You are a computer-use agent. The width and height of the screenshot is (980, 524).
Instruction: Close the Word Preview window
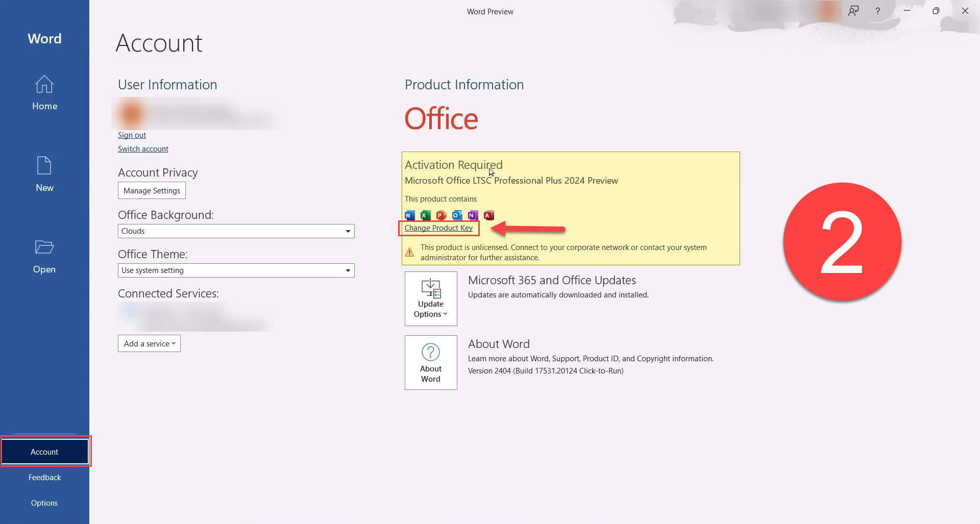[x=965, y=11]
